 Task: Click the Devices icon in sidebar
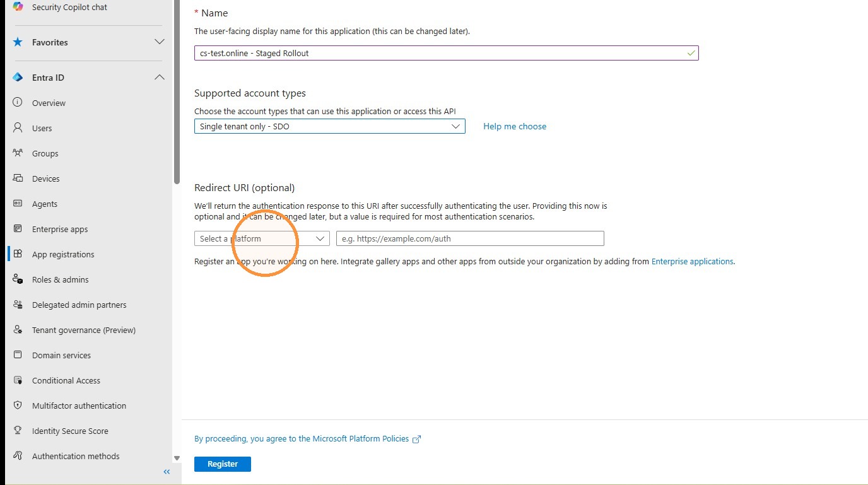click(18, 178)
